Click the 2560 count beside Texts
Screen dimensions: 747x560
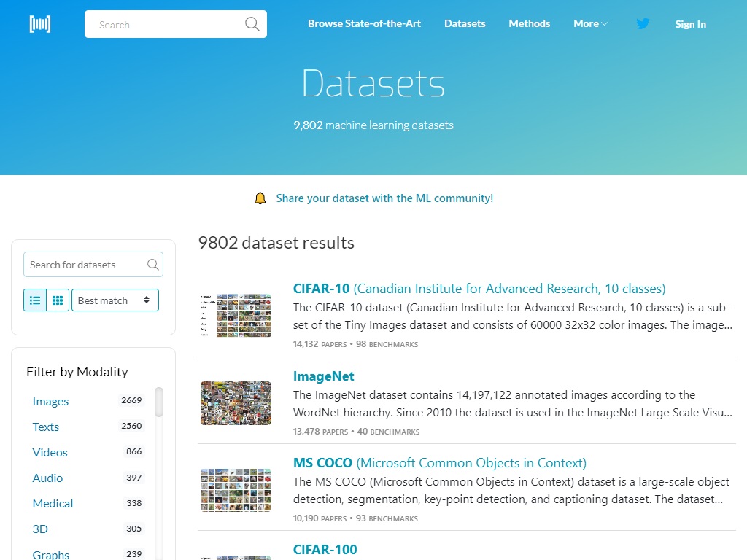131,426
